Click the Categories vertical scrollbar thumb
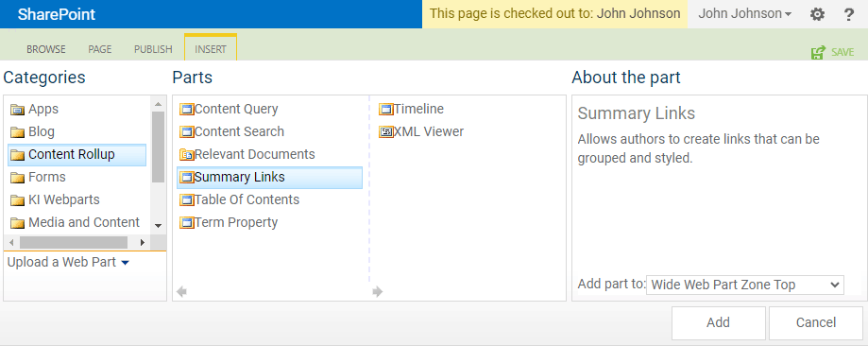This screenshot has height=346, width=868. point(158,147)
